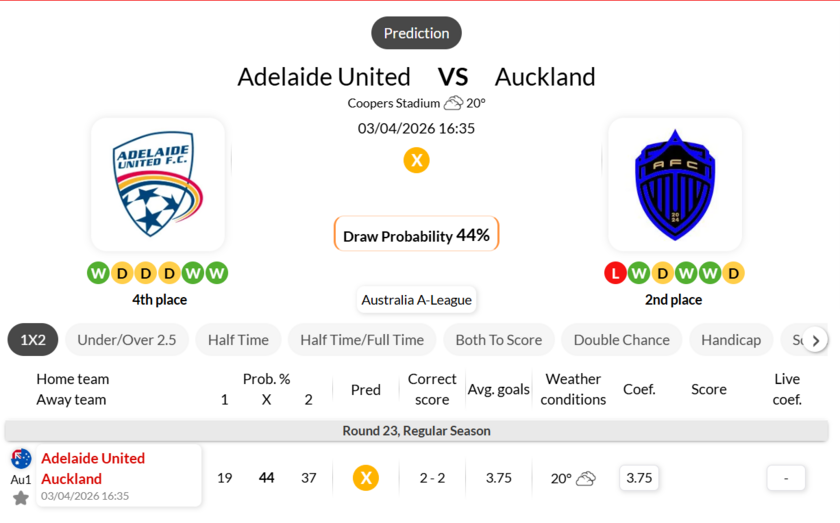
Task: Click the Adelaide United club logo
Action: (158, 184)
